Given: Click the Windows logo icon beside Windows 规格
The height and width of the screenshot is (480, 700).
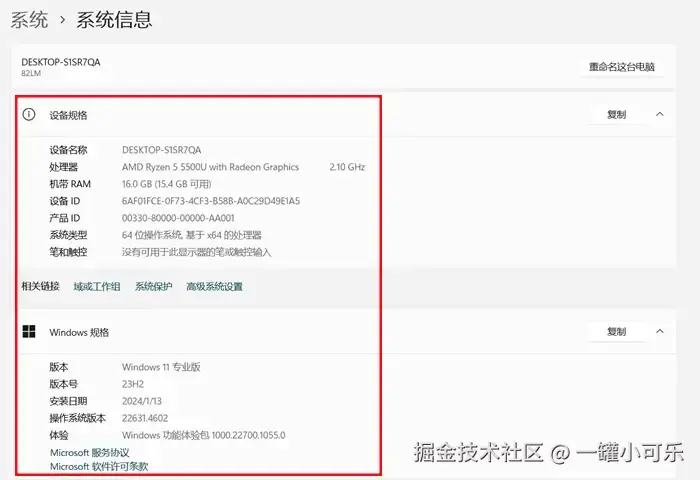Looking at the screenshot, I should (29, 331).
